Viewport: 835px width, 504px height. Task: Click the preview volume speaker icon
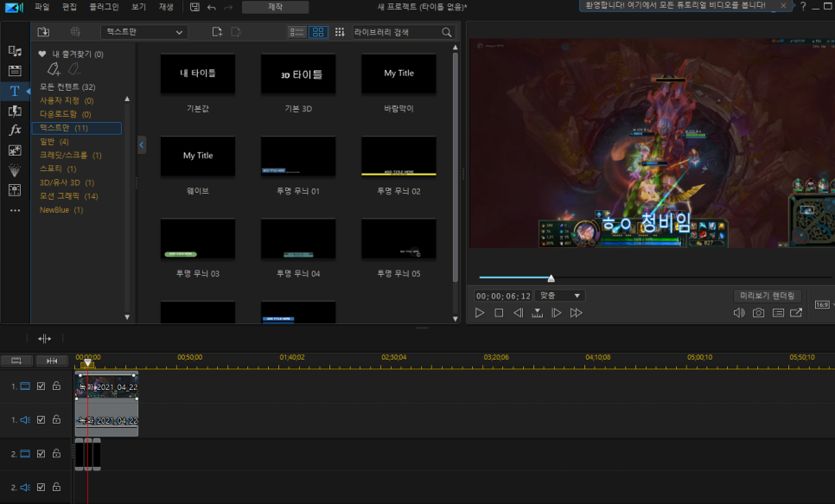tap(739, 313)
